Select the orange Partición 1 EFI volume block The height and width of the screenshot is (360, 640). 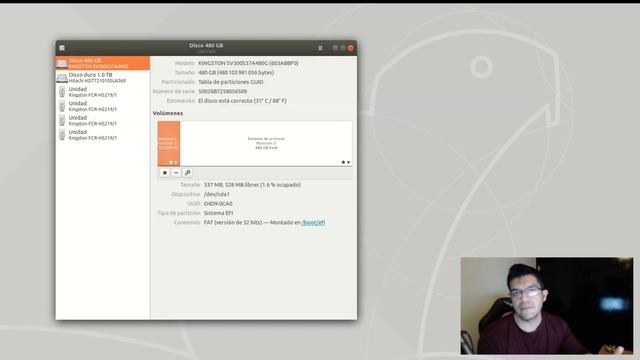(x=169, y=143)
